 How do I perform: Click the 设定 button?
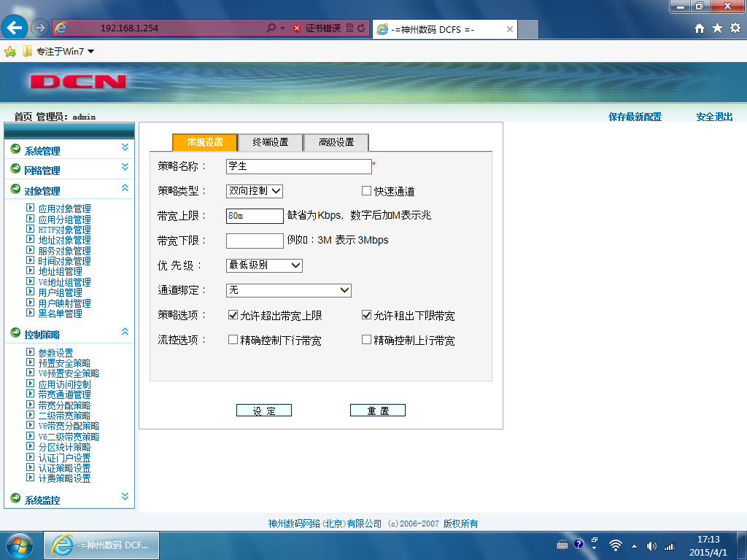coord(264,411)
